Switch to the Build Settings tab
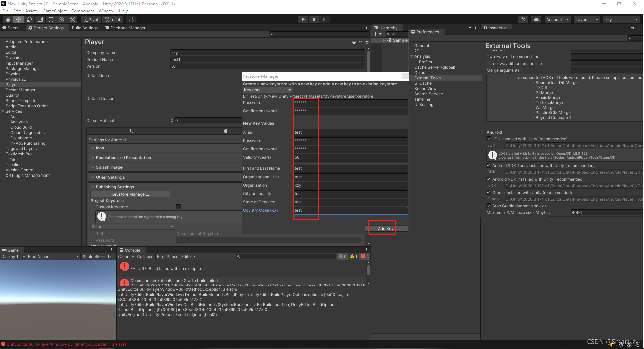 click(x=85, y=28)
